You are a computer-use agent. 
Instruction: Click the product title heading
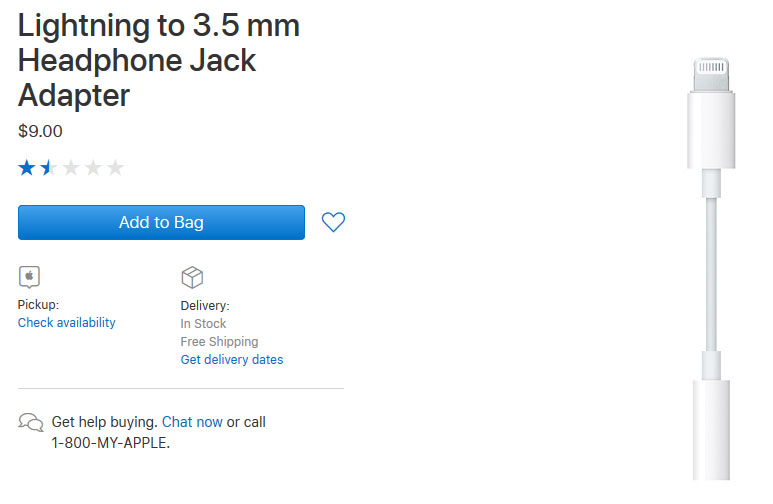click(x=159, y=60)
